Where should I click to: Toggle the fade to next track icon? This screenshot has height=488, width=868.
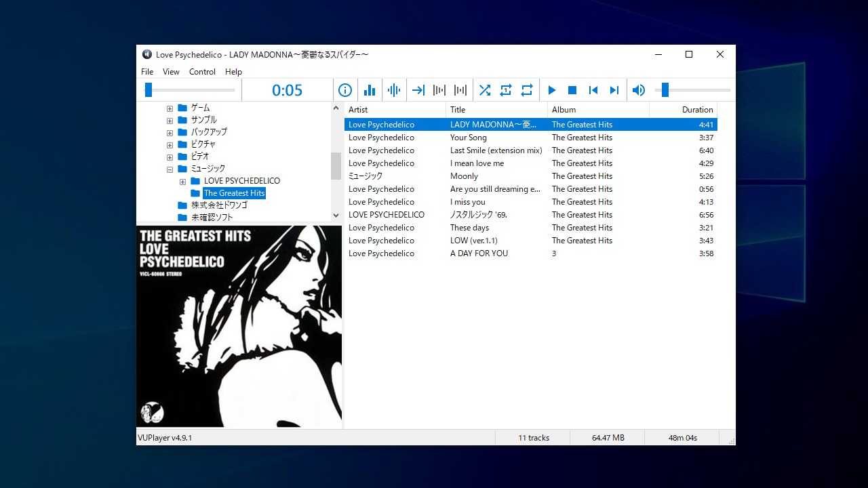(460, 90)
